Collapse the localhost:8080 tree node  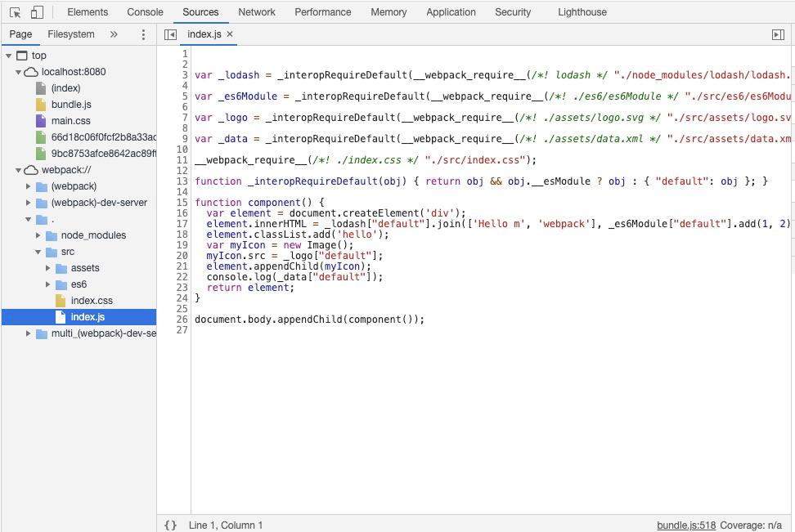point(18,72)
